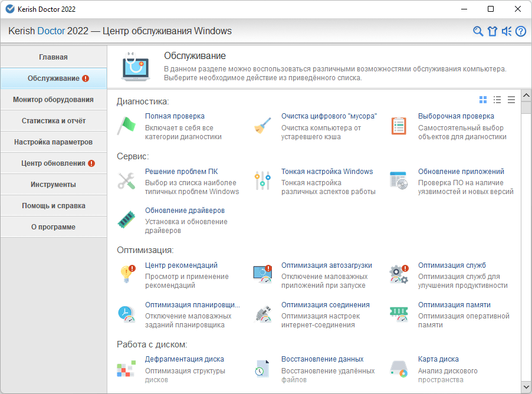Select the Обслуживание sidebar tab
Screen dimensions: 532x394
54,78
